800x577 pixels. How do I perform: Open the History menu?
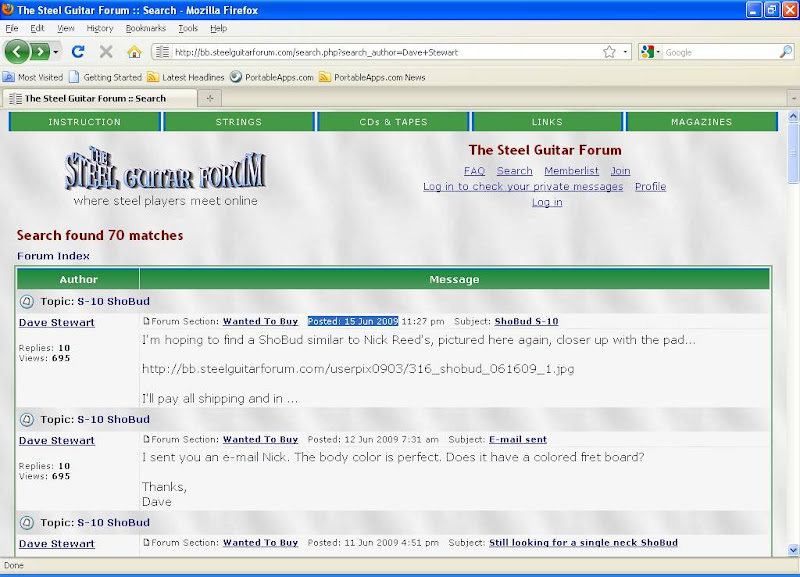pyautogui.click(x=100, y=29)
